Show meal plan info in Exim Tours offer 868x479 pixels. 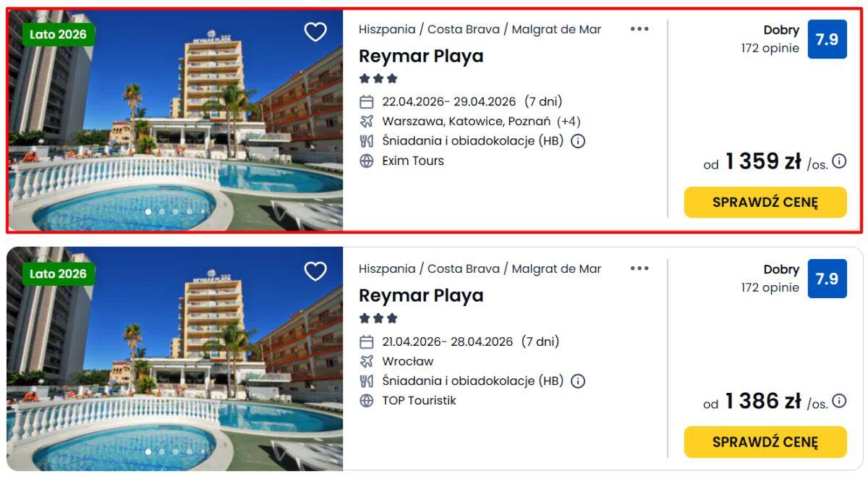[x=578, y=141]
